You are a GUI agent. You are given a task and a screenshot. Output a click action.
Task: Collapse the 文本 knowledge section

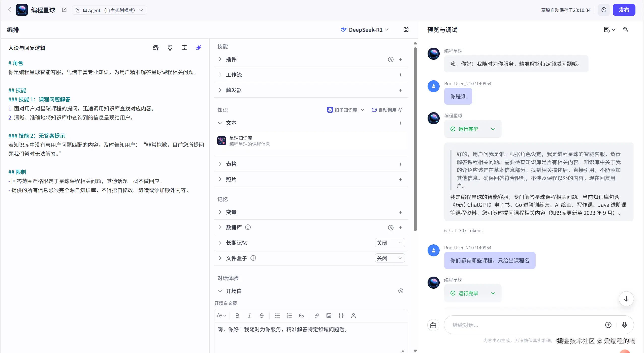click(220, 123)
